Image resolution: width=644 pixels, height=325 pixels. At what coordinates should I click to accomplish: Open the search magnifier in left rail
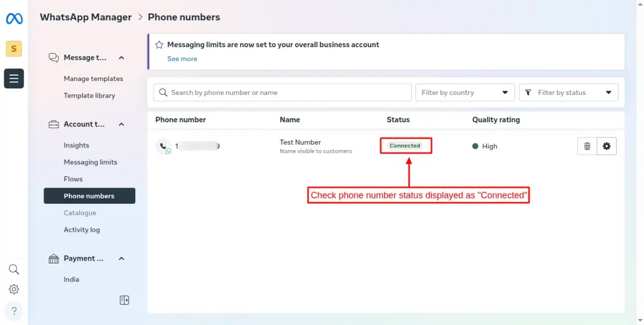(14, 269)
